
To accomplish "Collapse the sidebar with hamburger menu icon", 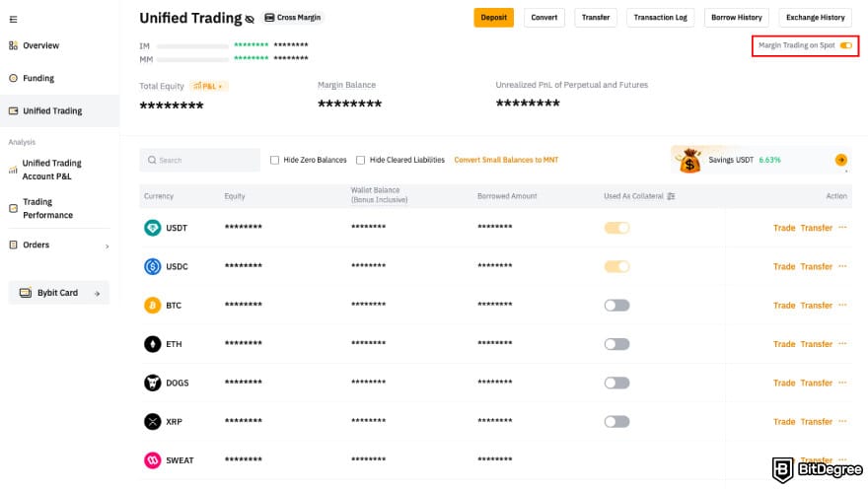I will (x=13, y=20).
